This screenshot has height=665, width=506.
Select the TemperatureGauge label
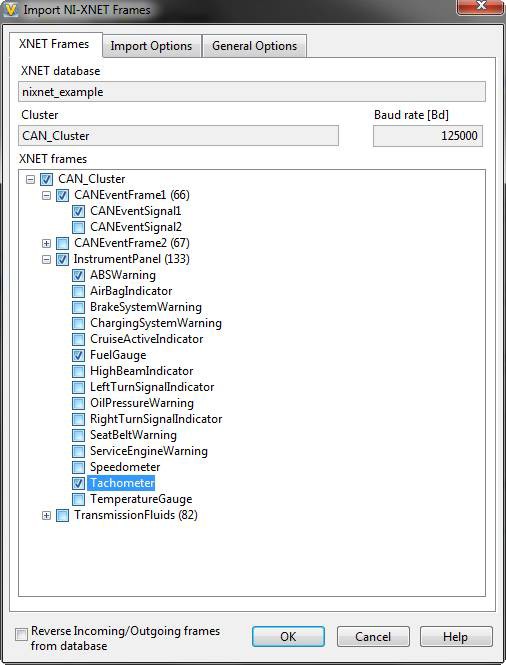tap(141, 499)
